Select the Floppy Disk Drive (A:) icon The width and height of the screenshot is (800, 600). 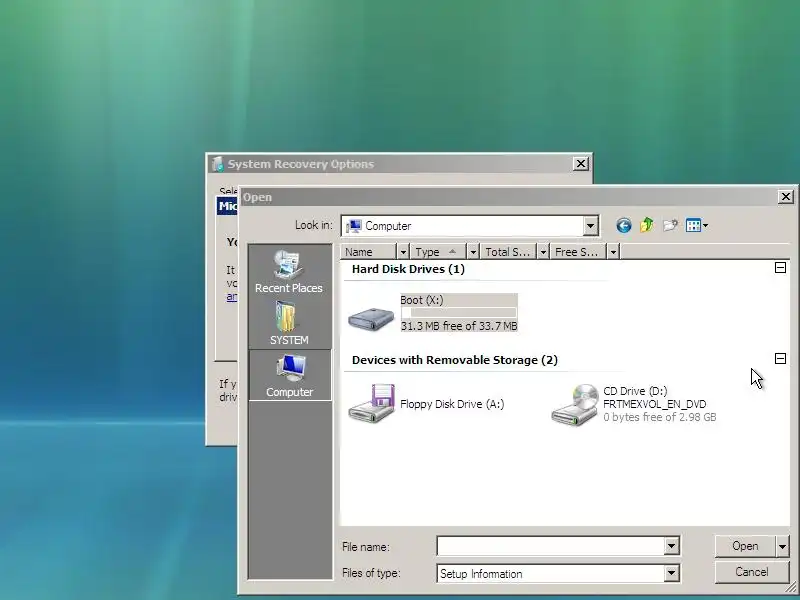point(371,403)
